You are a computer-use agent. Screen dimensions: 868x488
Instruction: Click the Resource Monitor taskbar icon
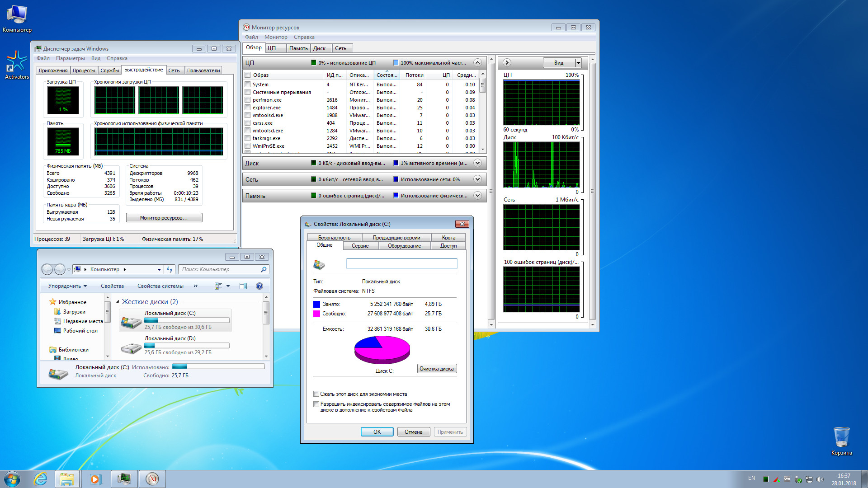pyautogui.click(x=152, y=479)
